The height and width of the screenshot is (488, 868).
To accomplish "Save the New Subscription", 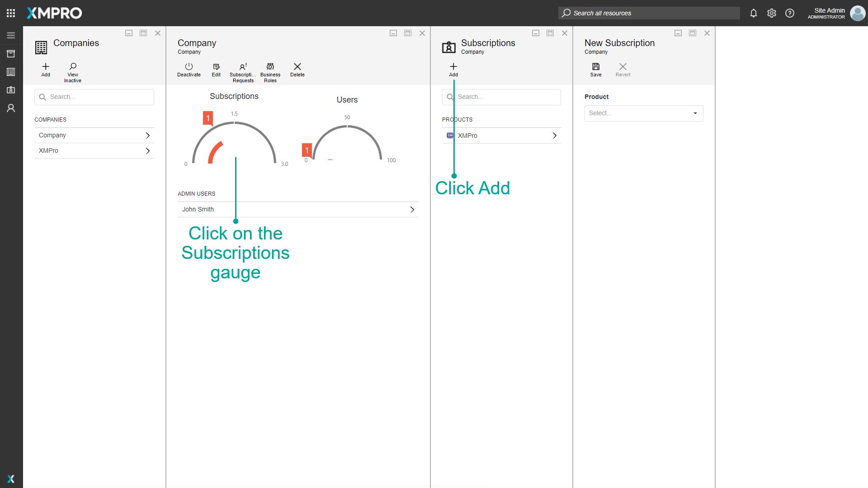I will (x=595, y=69).
